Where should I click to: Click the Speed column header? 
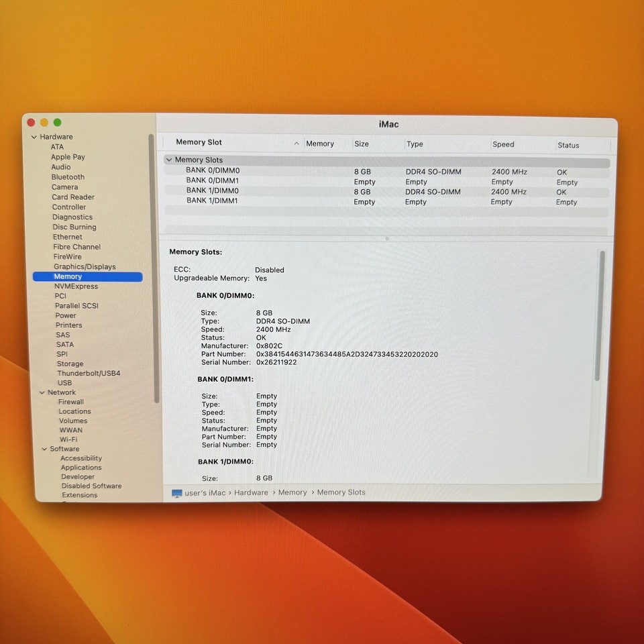(x=503, y=144)
